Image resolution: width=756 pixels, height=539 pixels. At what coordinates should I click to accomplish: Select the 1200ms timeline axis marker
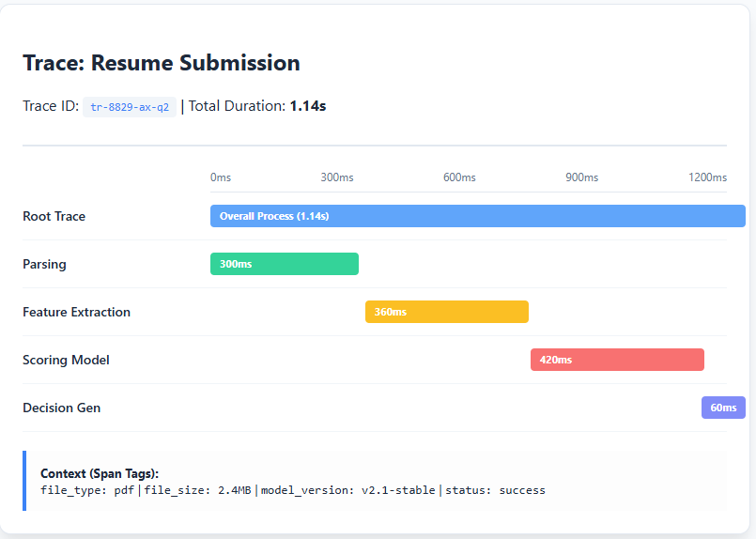[707, 177]
